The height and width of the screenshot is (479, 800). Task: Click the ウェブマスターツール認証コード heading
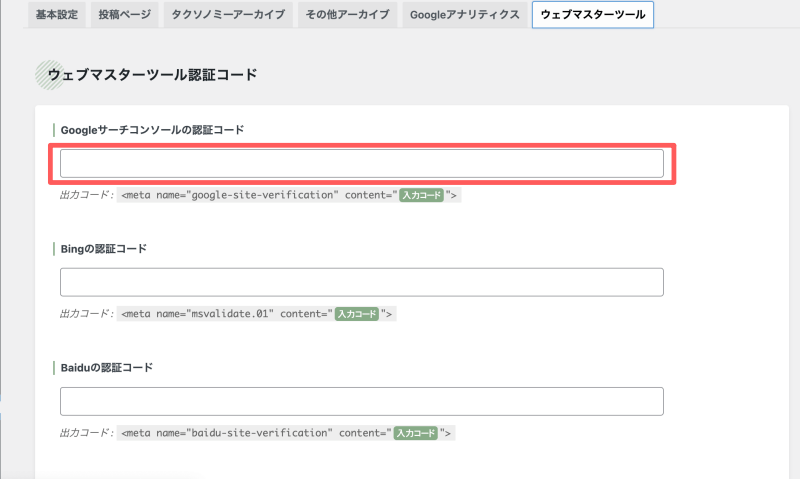click(152, 75)
